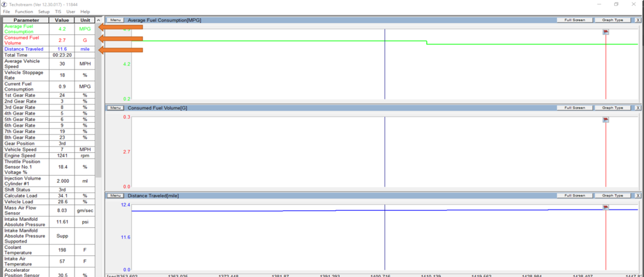The image size is (644, 277).
Task: Open Menu for Distance Traveled graph
Action: (115, 195)
